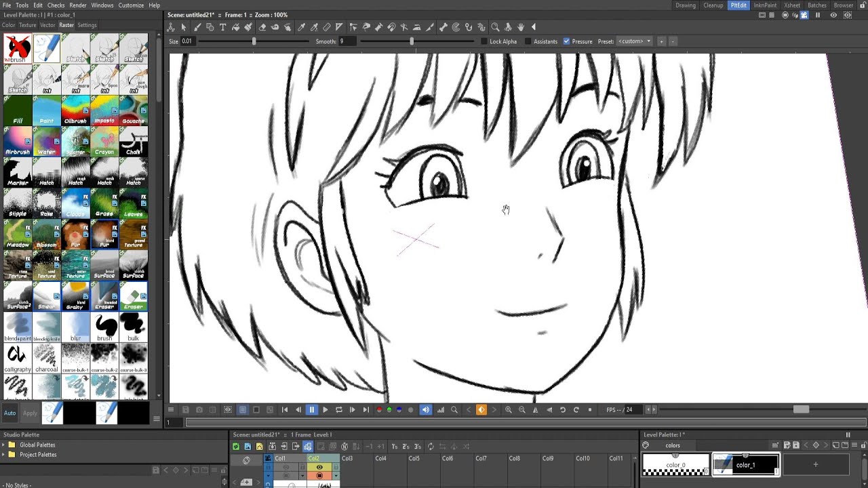This screenshot has height=488, width=868.
Task: Jump to the first frame
Action: tap(285, 409)
